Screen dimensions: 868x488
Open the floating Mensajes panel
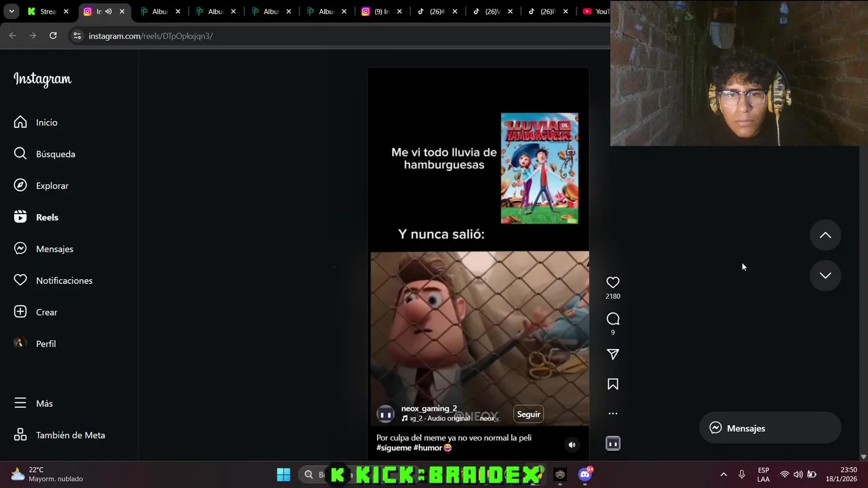pyautogui.click(x=770, y=428)
